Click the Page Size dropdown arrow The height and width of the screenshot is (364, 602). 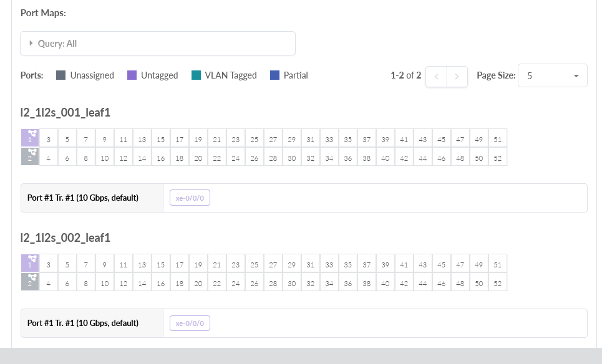pos(576,76)
